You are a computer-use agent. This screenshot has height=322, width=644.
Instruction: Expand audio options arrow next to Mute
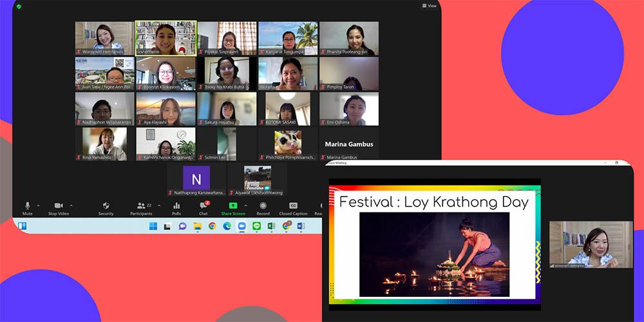tap(38, 205)
